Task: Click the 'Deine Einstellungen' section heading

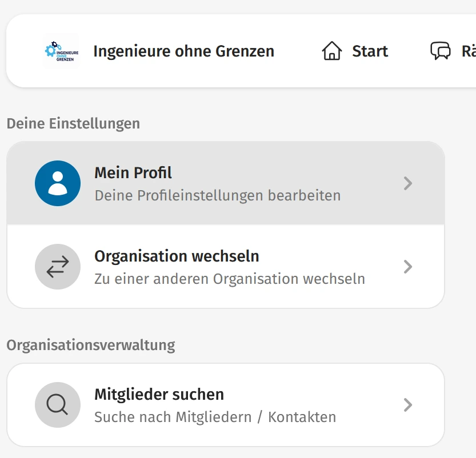Action: coord(73,123)
